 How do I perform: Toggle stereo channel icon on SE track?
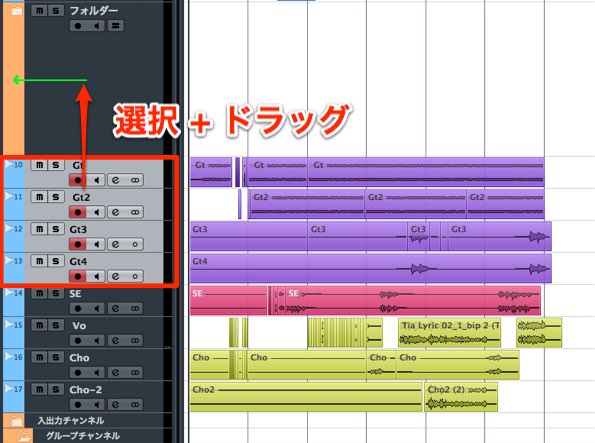pyautogui.click(x=135, y=308)
